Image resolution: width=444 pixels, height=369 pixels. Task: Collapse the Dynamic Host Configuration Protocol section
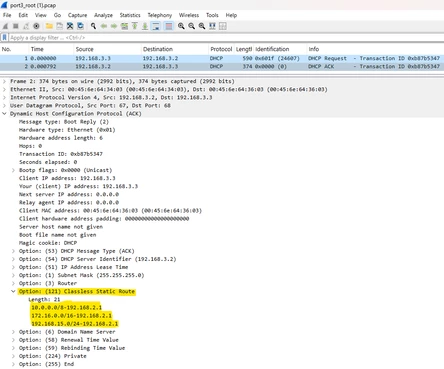[4, 114]
